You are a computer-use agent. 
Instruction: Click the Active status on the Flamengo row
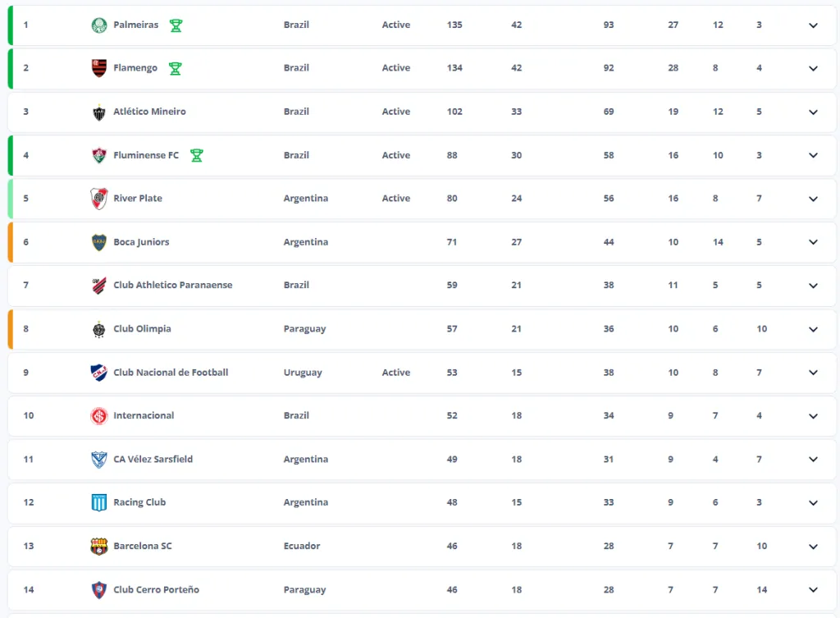tap(396, 68)
